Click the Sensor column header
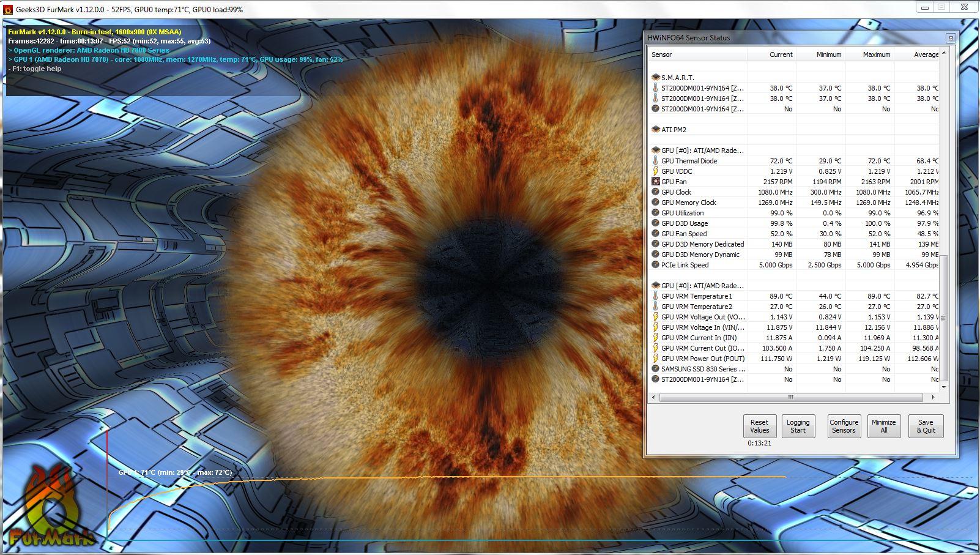The width and height of the screenshot is (980, 555). [697, 54]
